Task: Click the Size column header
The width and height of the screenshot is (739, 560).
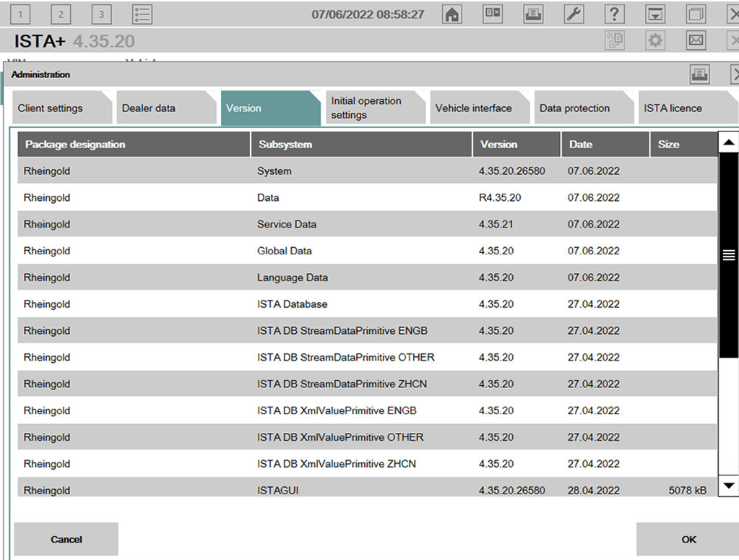Action: pyautogui.click(x=683, y=145)
